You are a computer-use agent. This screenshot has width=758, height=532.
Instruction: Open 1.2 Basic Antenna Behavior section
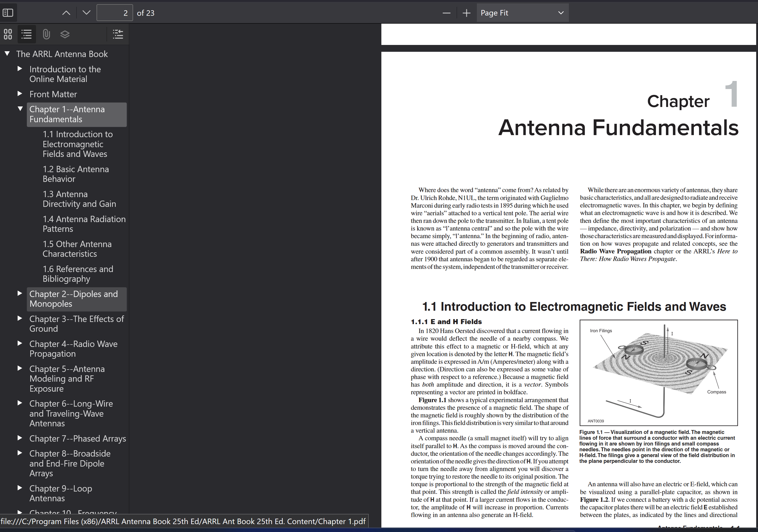tap(75, 174)
